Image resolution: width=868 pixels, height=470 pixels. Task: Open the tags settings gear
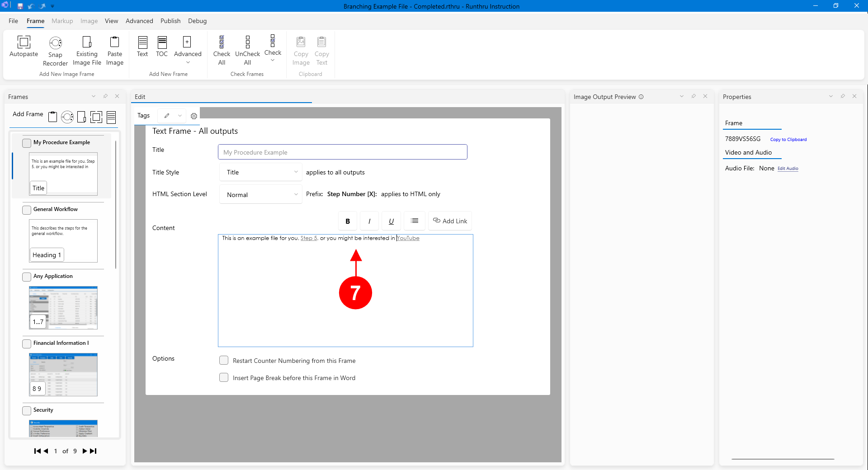pyautogui.click(x=194, y=116)
